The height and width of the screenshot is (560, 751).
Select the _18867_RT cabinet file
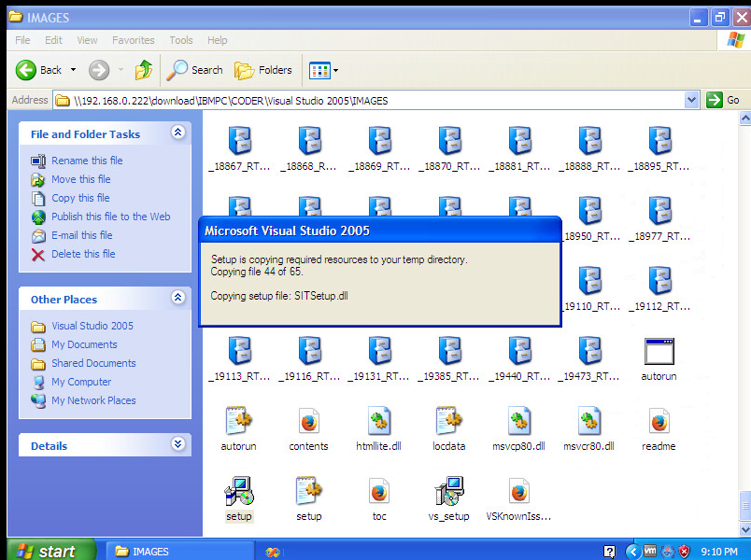click(239, 142)
